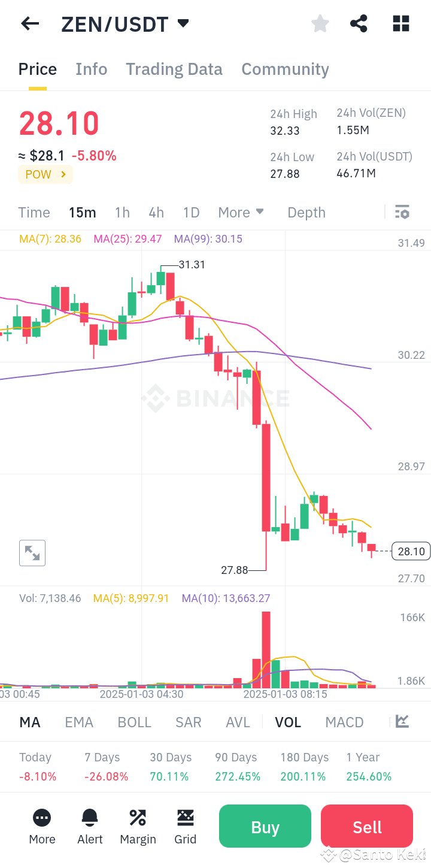Switch to the Trading Data tab
431x868 pixels.
coord(174,69)
